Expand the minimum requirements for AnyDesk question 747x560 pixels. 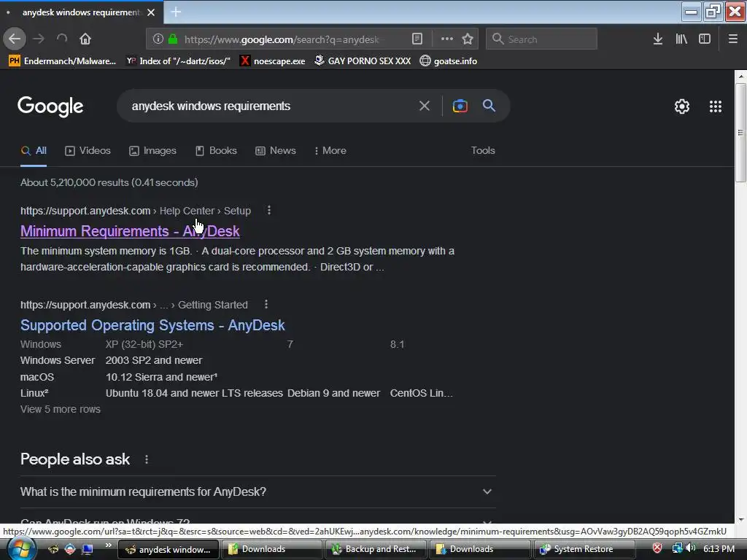point(258,491)
